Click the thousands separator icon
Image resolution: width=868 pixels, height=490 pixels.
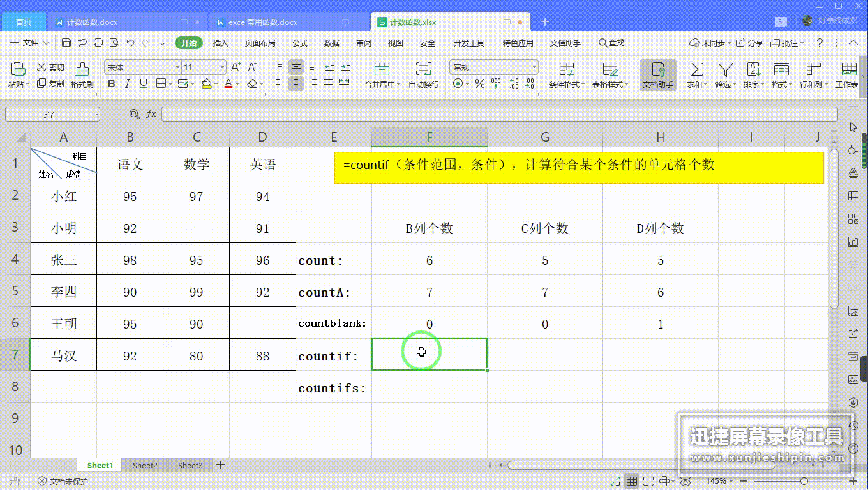497,84
